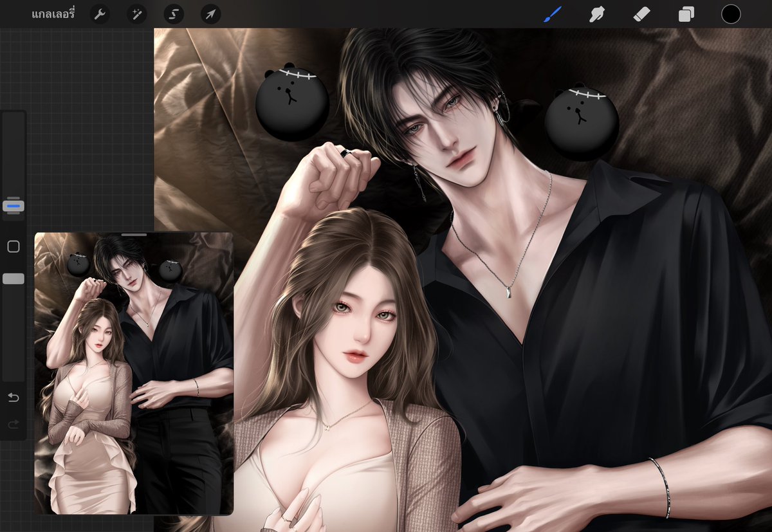
Task: Open the Adjustments panel
Action: tap(136, 14)
